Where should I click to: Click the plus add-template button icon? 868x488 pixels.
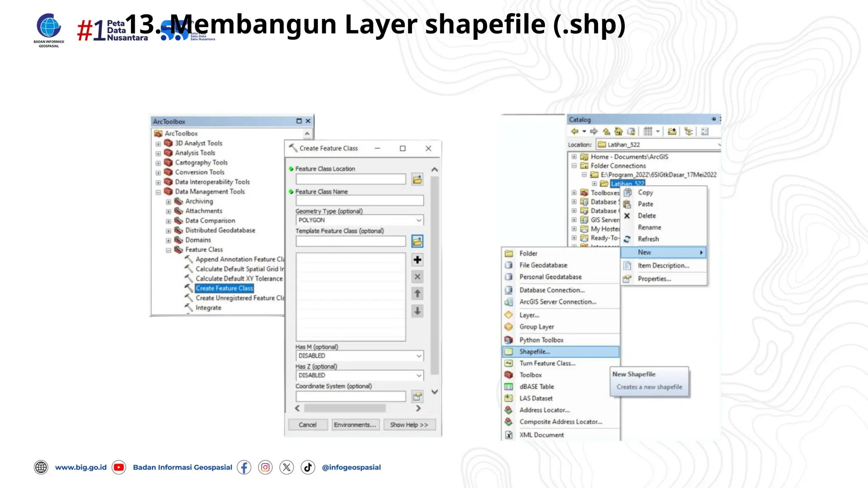click(x=417, y=260)
